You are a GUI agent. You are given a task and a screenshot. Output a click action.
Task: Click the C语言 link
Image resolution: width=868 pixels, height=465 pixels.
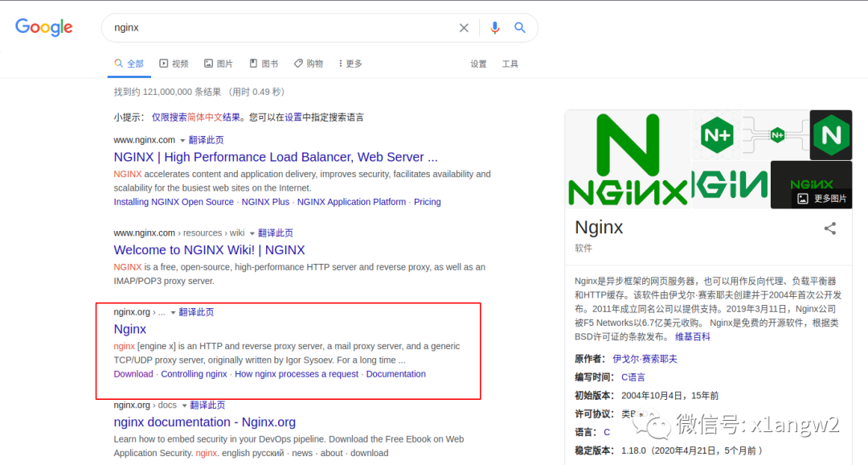[633, 377]
